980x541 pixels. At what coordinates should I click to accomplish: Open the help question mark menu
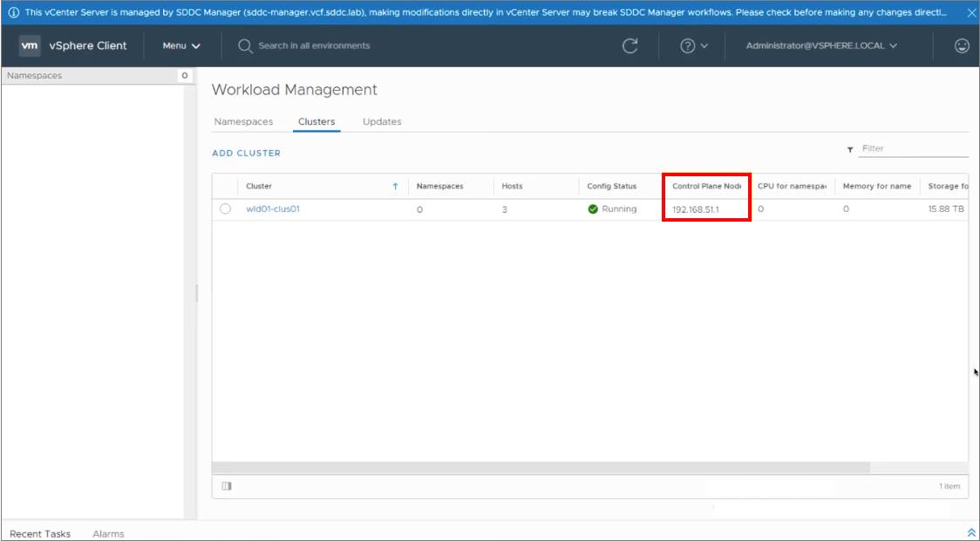coord(694,45)
